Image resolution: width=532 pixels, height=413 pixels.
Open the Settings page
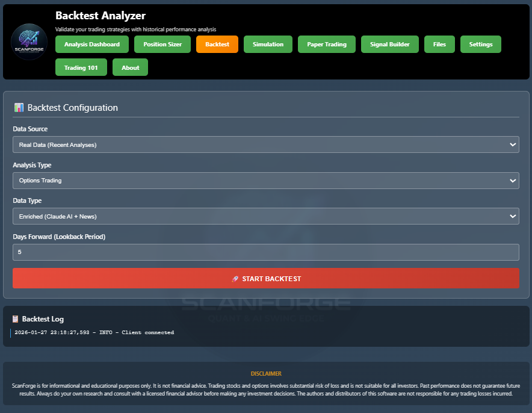[x=481, y=44]
